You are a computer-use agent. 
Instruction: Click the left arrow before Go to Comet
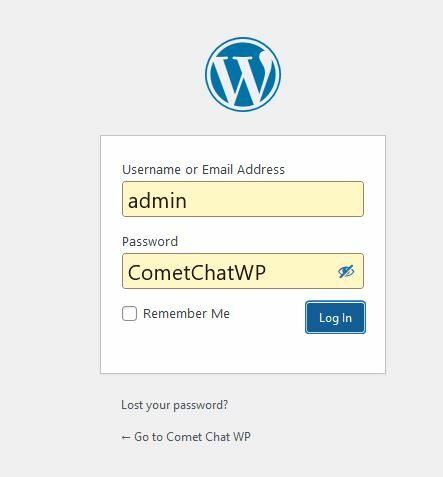pyautogui.click(x=126, y=437)
